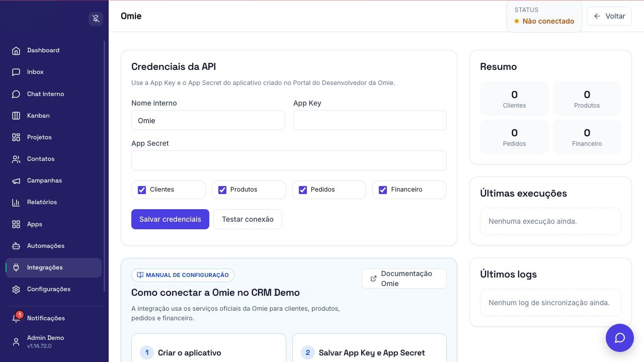
Task: Click 'Nenhum log de sincronização ainda.' text
Action: pos(549,303)
